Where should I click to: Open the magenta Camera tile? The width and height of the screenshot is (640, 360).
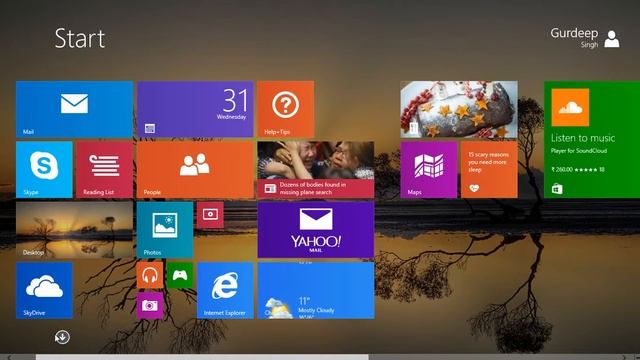pos(150,305)
